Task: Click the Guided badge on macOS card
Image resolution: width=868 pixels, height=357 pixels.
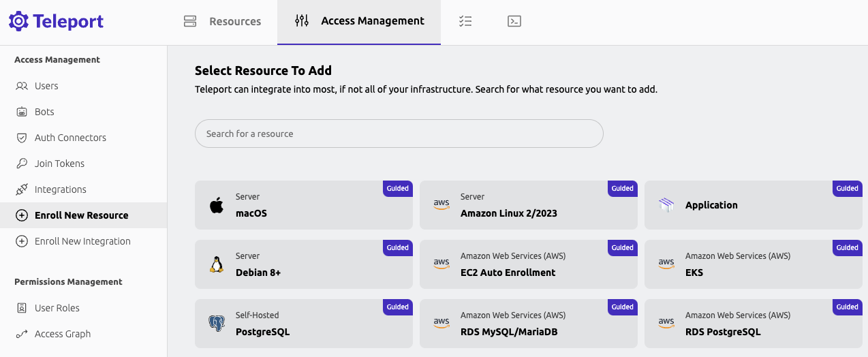Action: [x=398, y=189]
